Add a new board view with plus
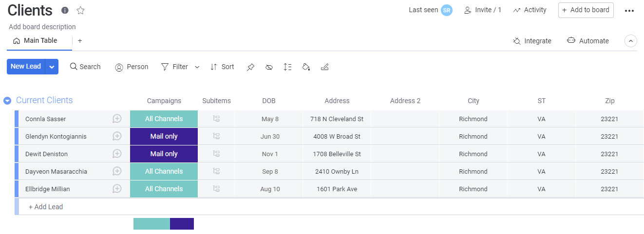 tap(80, 41)
